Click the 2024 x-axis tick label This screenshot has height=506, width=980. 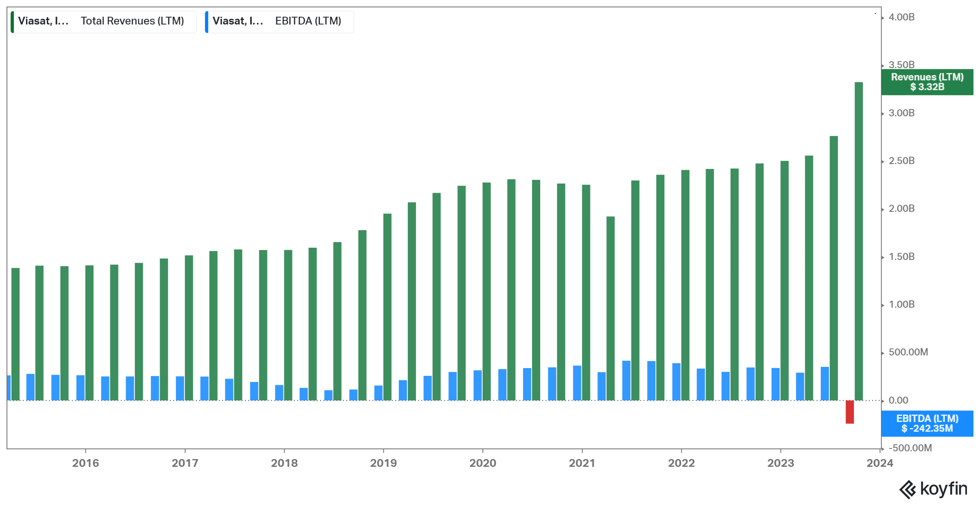pos(880,463)
